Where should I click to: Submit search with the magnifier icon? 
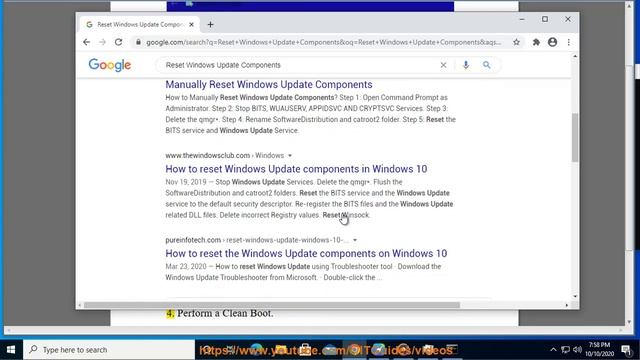[487, 65]
